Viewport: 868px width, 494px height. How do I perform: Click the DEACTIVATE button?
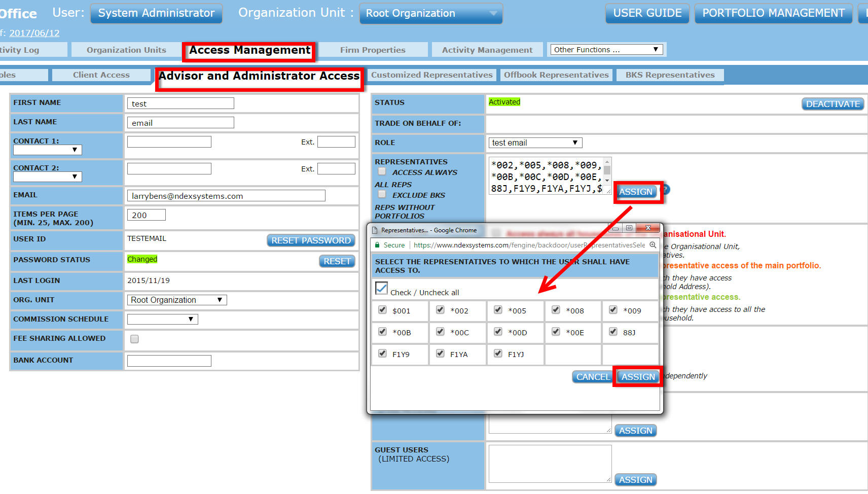(833, 104)
